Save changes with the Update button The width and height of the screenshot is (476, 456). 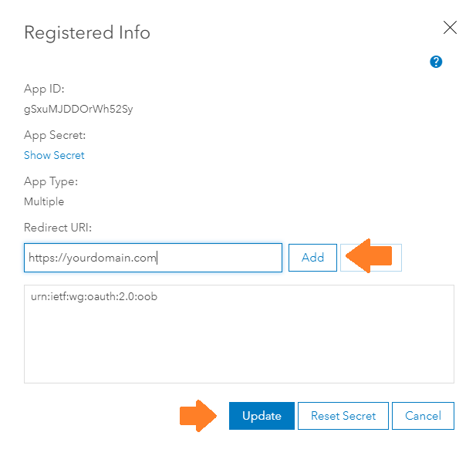262,416
